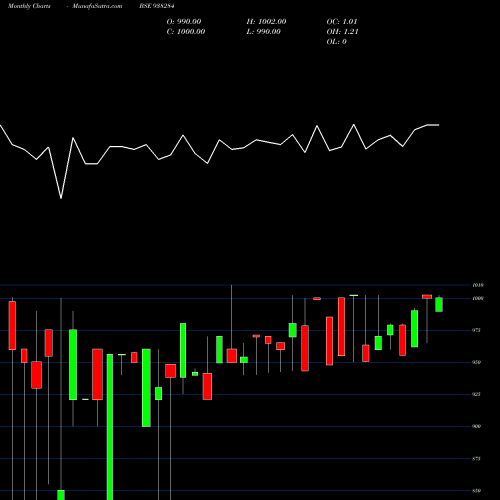Click the 'BSE 938284' symbol label
500x500 pixels.
(x=157, y=6)
